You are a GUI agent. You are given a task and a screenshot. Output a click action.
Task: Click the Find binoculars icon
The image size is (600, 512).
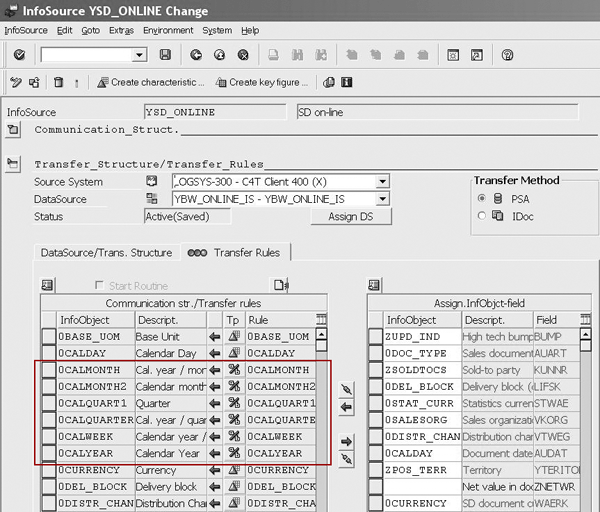pos(297,55)
